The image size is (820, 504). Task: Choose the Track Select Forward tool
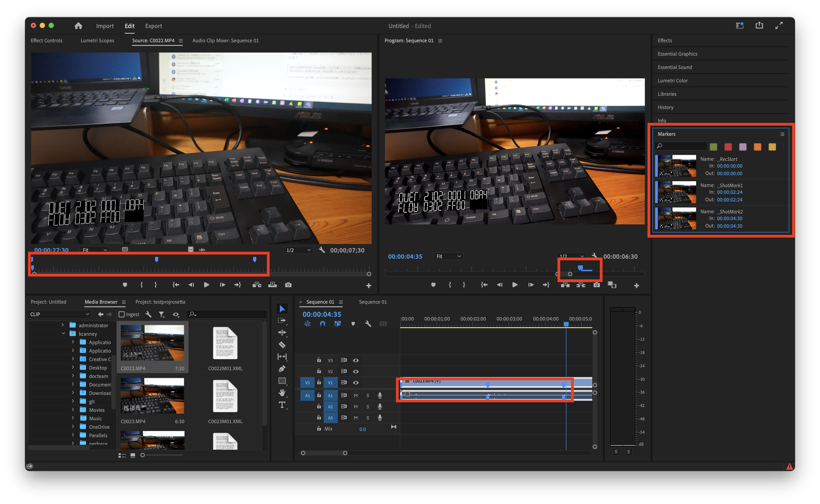pyautogui.click(x=282, y=321)
